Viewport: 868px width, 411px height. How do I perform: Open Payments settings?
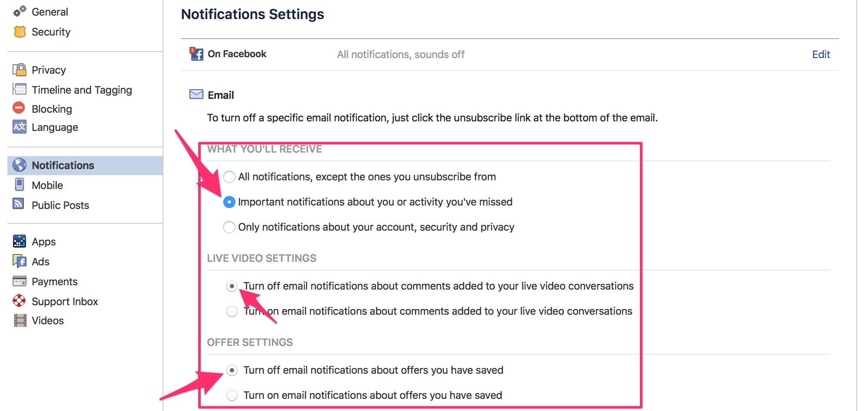coord(55,281)
